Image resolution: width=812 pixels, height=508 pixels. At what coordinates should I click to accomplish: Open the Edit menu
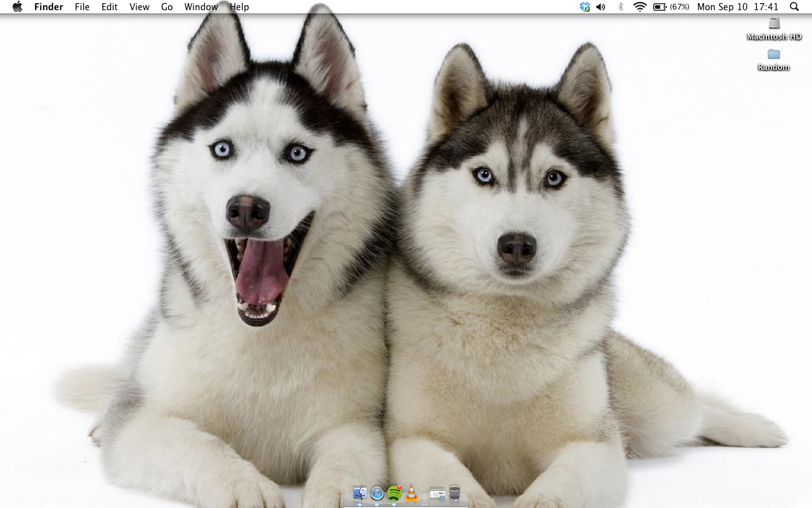tap(109, 7)
